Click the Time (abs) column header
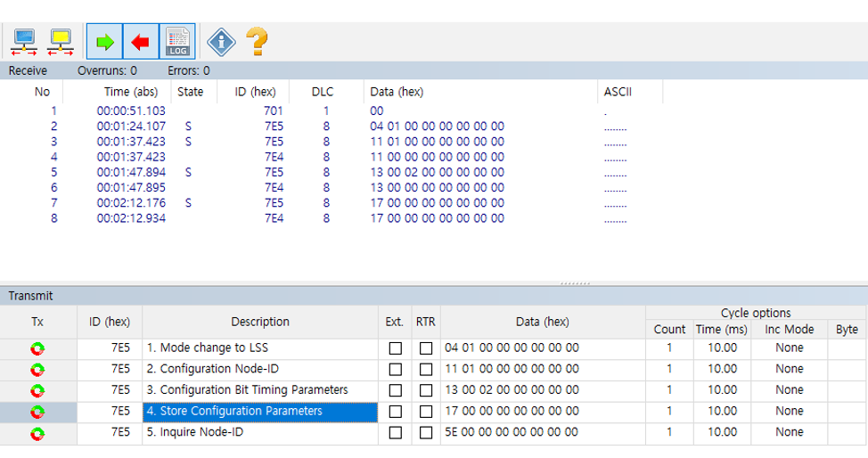The image size is (868, 458). (x=131, y=92)
